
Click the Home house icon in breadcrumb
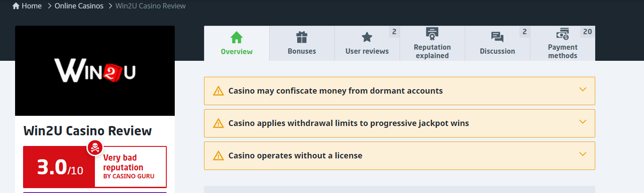point(16,6)
